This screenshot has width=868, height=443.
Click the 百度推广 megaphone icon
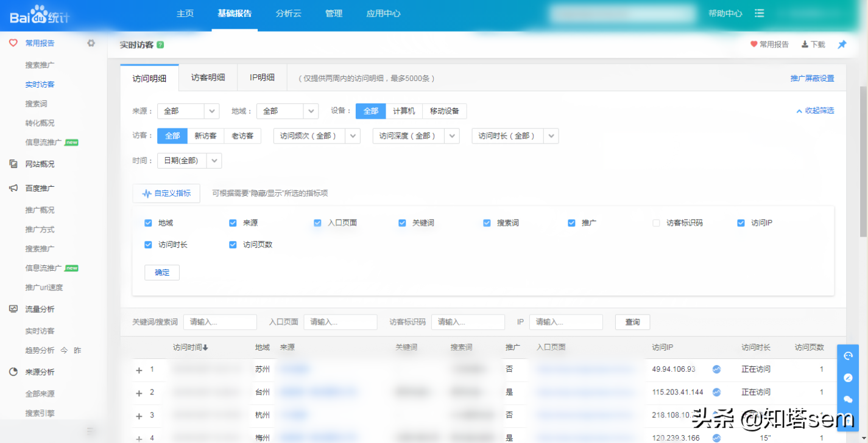[x=13, y=188]
